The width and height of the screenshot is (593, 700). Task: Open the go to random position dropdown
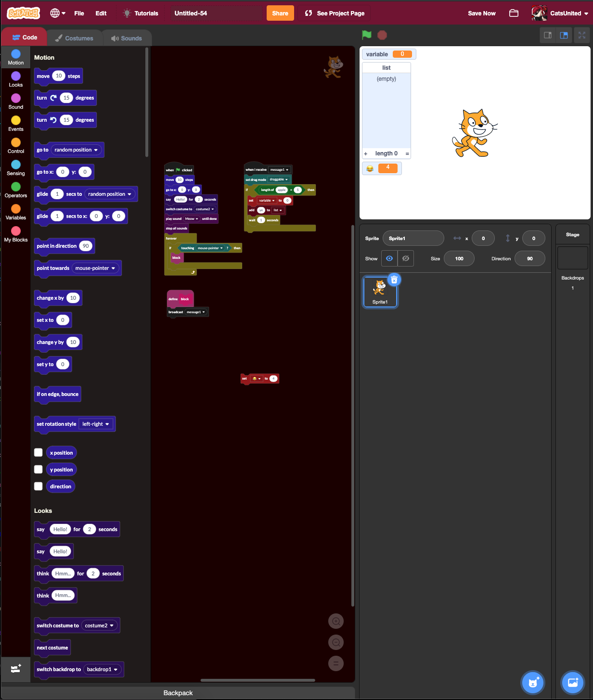[x=76, y=150]
